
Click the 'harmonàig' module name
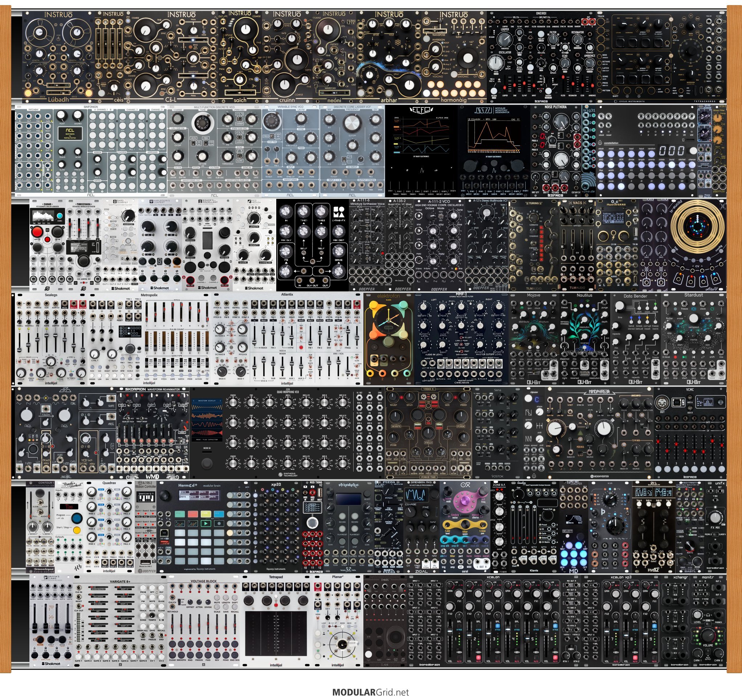click(453, 100)
